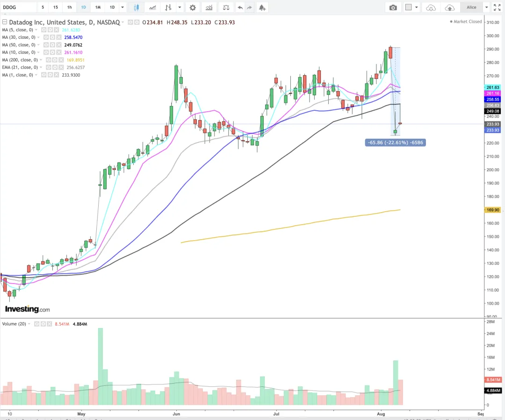Remove the MA (50, close, 0) indicator
This screenshot has width=505, height=420.
coord(58,45)
